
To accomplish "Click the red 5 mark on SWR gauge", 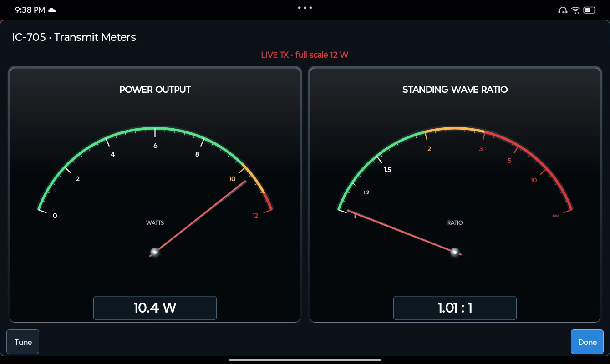I will tap(509, 161).
